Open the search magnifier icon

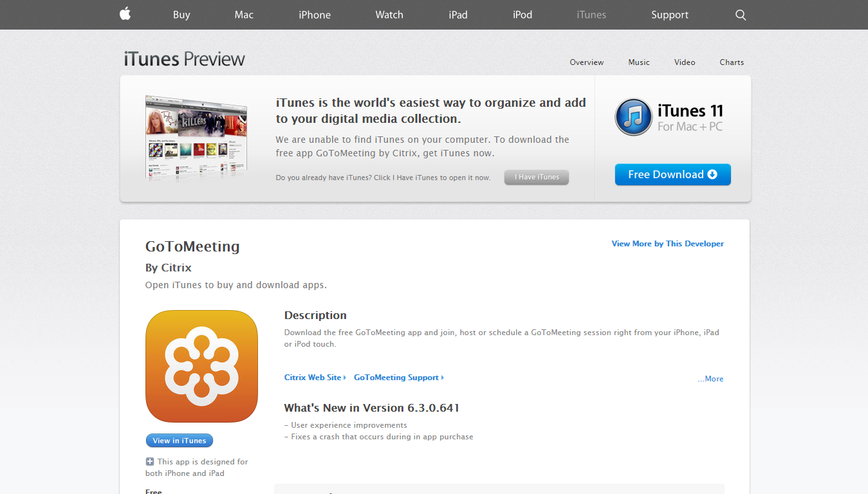coord(741,15)
